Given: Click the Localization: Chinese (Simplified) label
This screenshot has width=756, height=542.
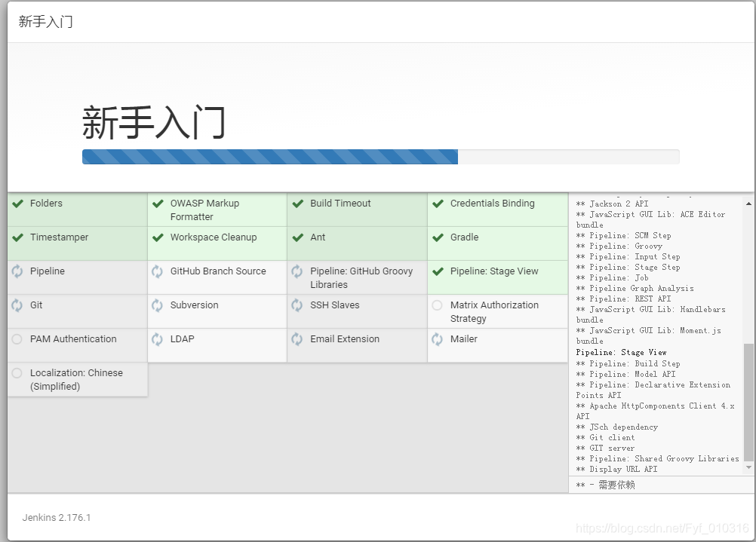Looking at the screenshot, I should click(76, 380).
